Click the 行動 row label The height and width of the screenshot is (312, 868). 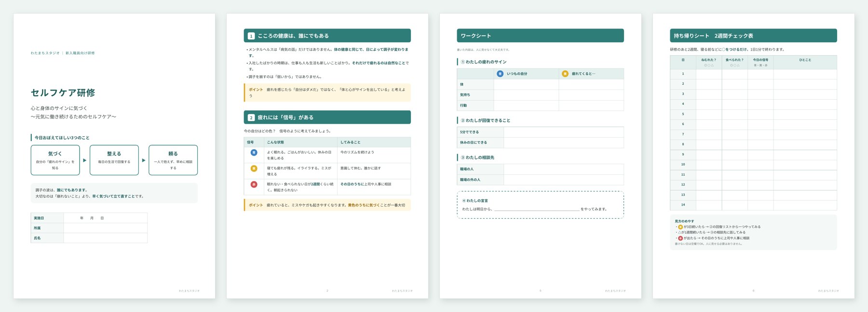[475, 105]
